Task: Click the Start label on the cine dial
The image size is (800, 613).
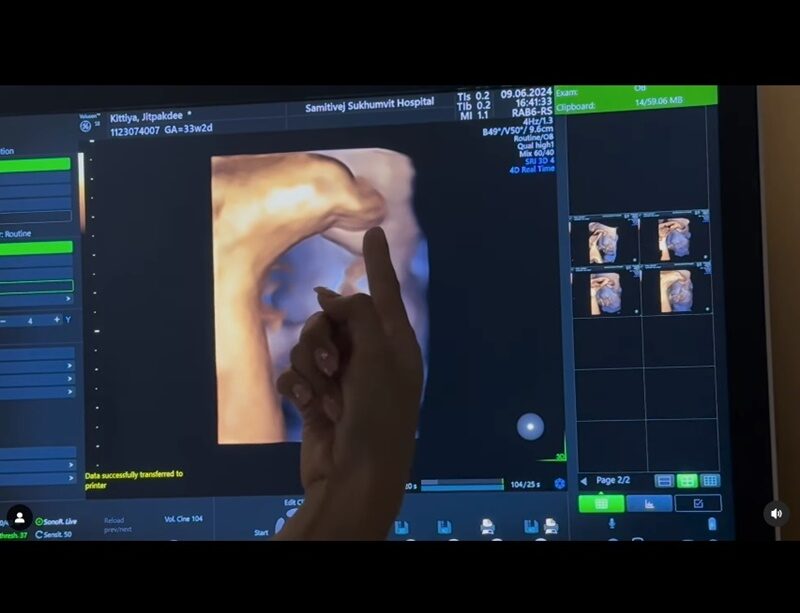Action: pos(261,532)
